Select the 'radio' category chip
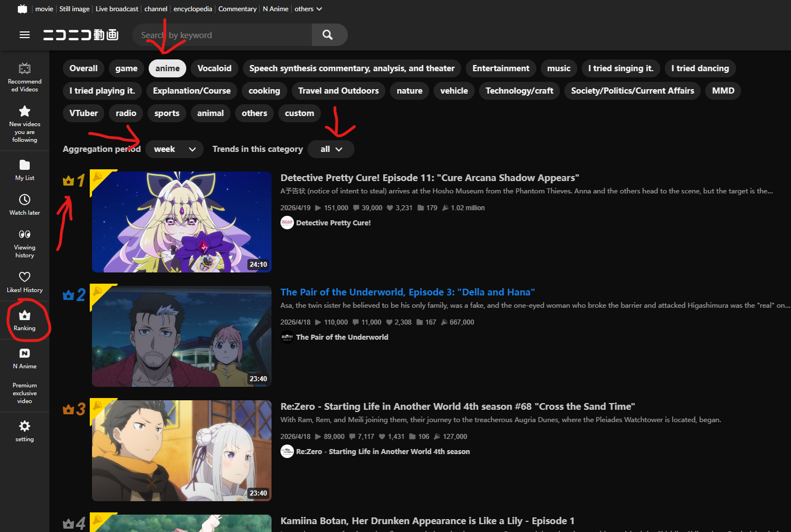Screen dimensions: 791x532 [126, 113]
